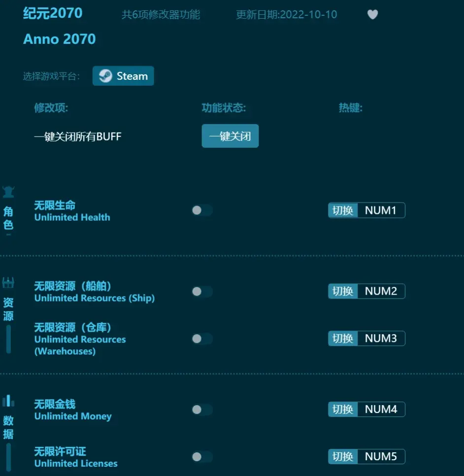Click the NUM1 hotkey field
Viewport: 464px width, 476px height.
[380, 210]
